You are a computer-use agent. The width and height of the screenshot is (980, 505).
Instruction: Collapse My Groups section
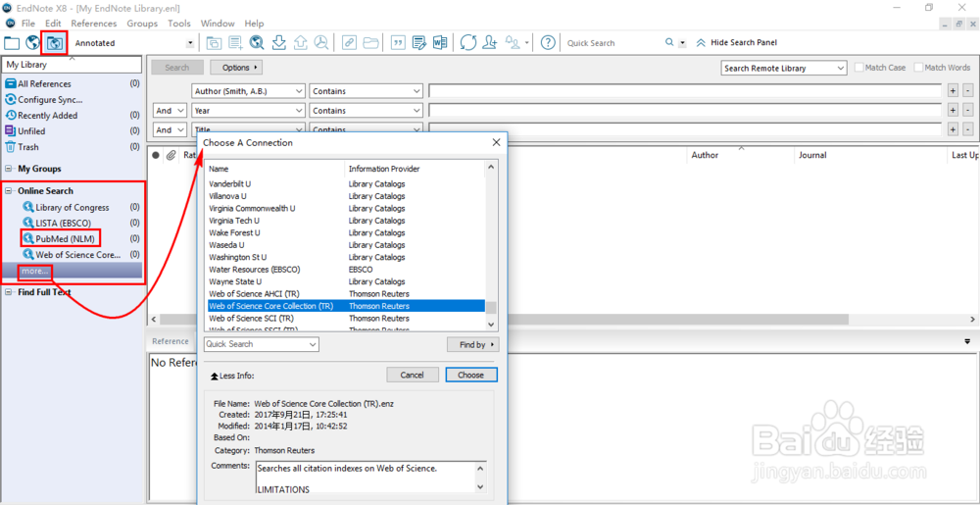pyautogui.click(x=9, y=169)
